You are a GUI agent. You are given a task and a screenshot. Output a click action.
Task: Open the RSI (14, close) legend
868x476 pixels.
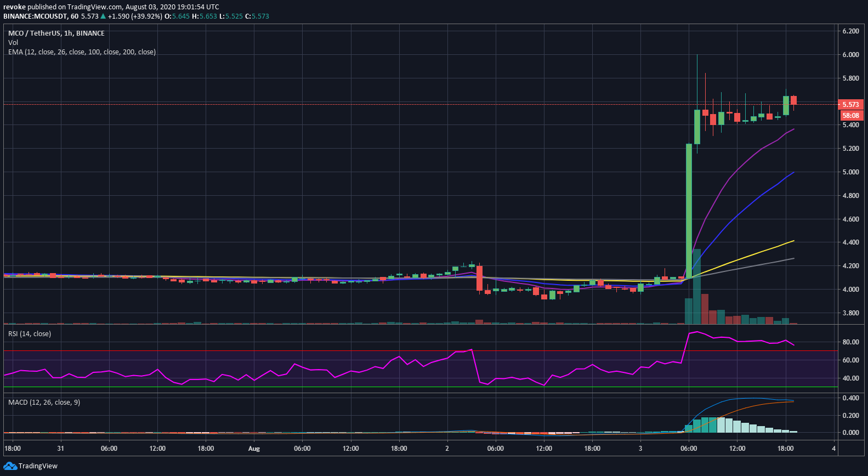30,334
